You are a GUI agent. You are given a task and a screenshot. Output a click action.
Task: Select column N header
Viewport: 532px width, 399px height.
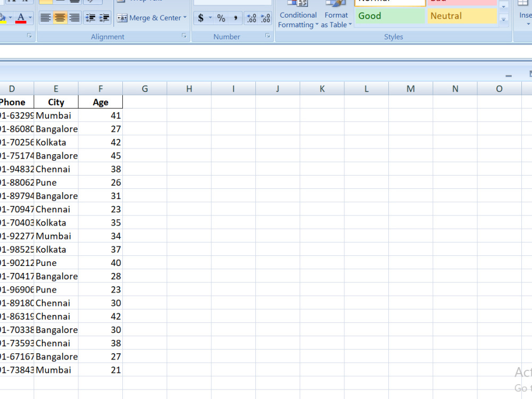(x=455, y=88)
